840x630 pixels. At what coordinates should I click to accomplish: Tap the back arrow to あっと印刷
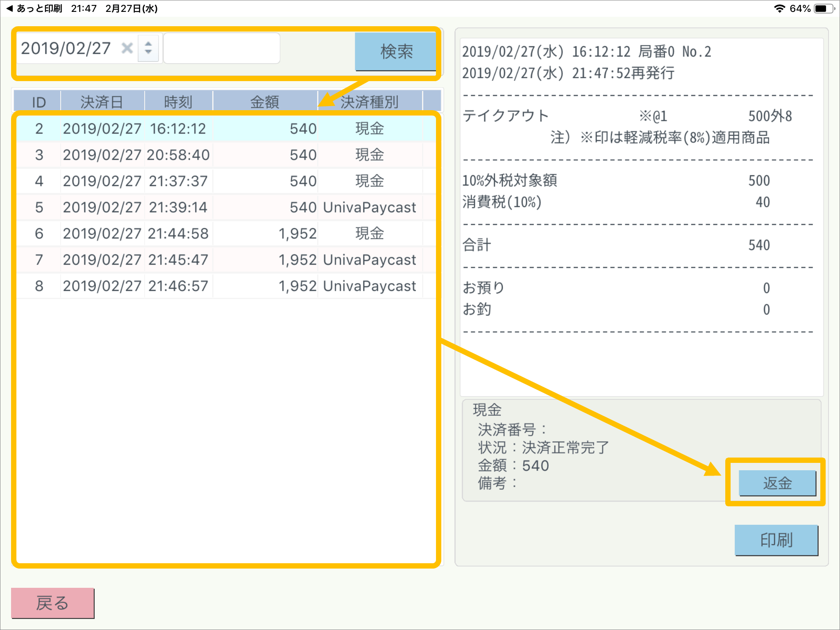[x=10, y=8]
